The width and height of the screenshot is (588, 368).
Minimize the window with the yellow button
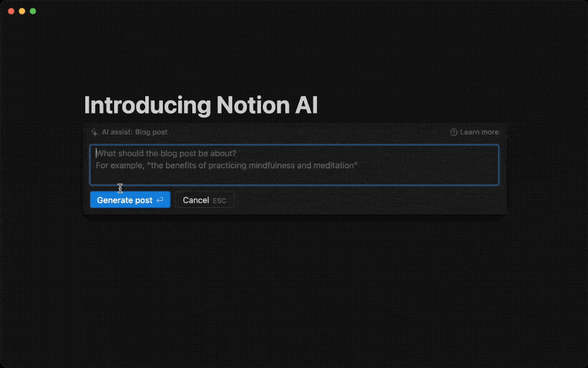point(22,11)
